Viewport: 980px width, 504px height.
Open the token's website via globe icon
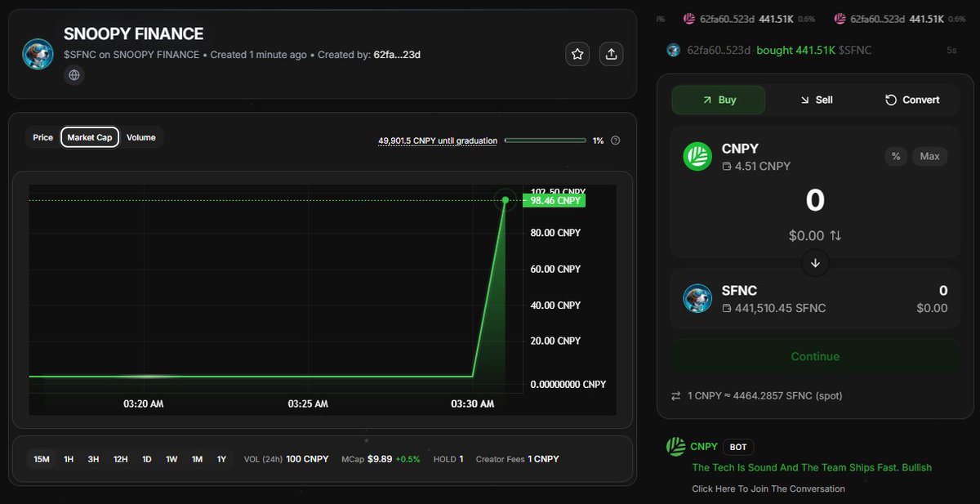pyautogui.click(x=73, y=74)
